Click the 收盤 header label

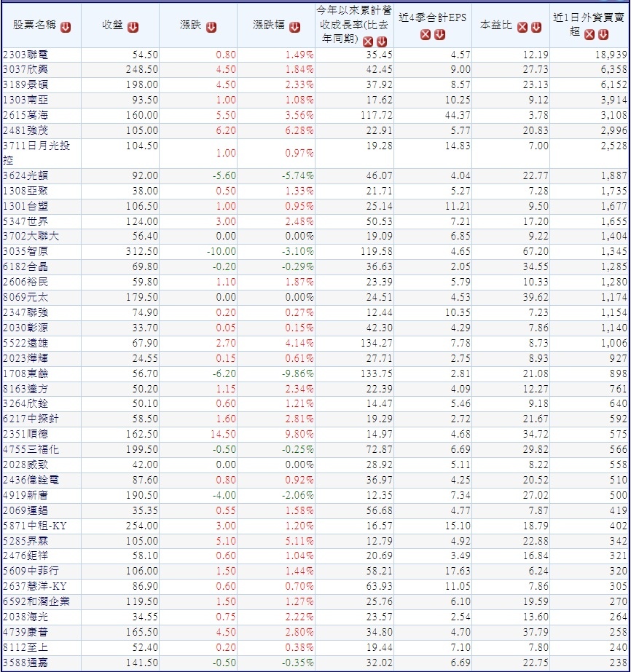coord(113,25)
